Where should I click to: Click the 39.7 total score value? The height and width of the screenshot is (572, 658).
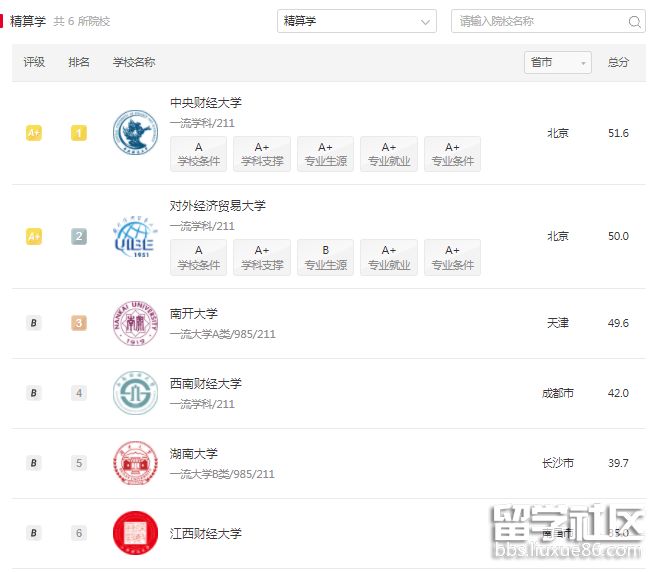pyautogui.click(x=618, y=463)
